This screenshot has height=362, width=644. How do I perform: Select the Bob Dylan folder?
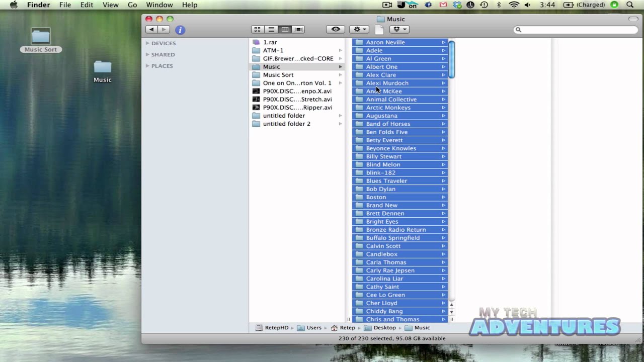coord(400,189)
